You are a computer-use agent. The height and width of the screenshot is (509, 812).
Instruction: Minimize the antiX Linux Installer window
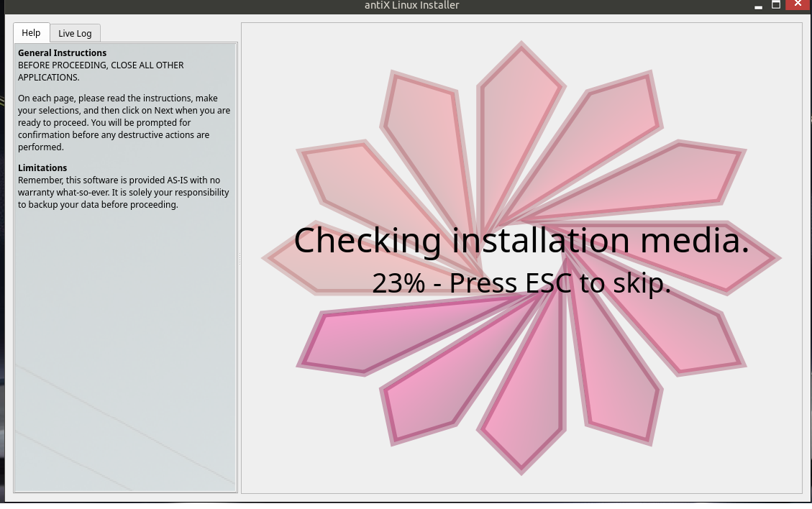pyautogui.click(x=758, y=6)
